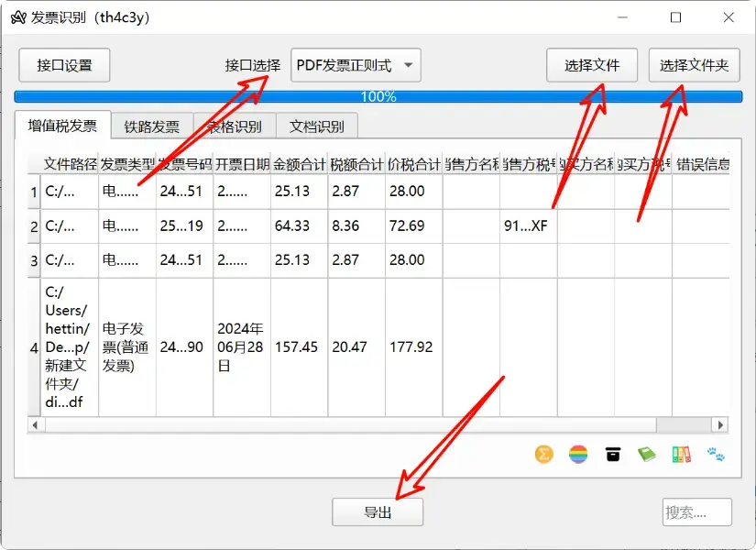756x550 pixels.
Task: Click the blue paw prints icon
Action: click(715, 454)
